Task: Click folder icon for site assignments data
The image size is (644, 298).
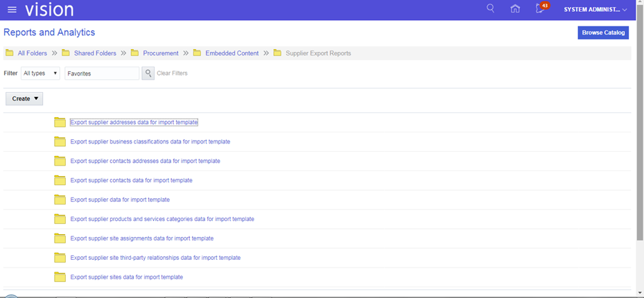Action: tap(60, 238)
